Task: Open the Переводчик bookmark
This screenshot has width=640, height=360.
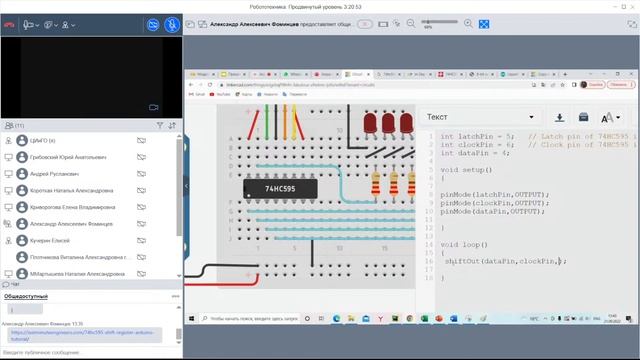Action: click(295, 94)
